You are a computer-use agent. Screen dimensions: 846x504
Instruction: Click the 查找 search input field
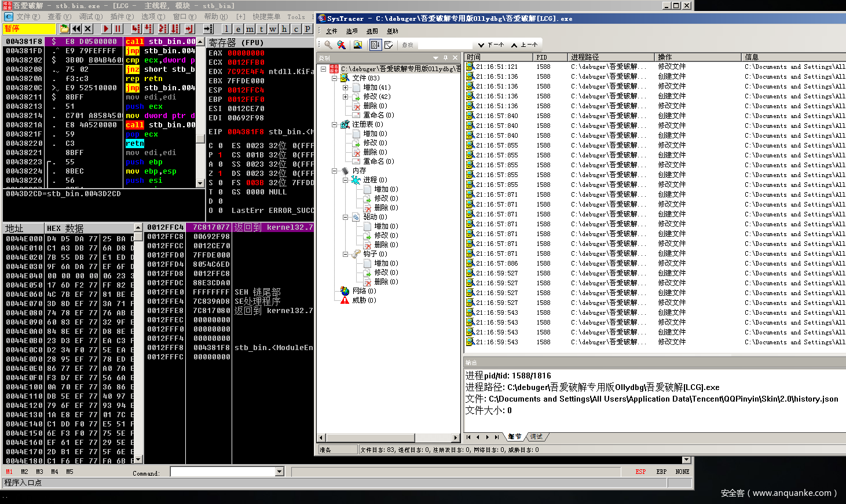pos(445,45)
